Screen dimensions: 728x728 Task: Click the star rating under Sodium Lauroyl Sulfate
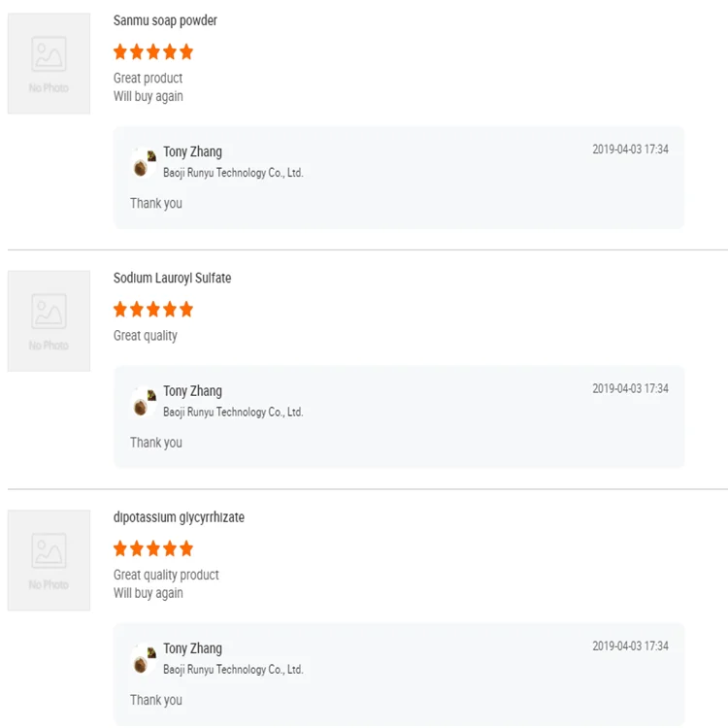[x=153, y=310]
